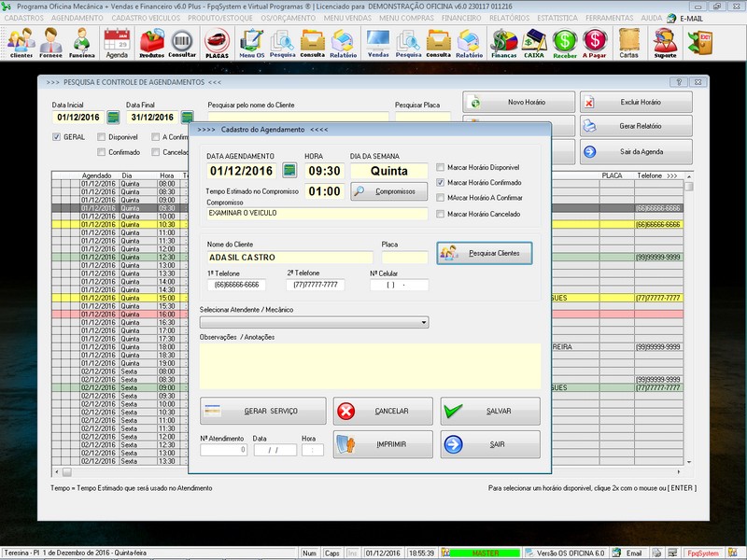
Task: Open the CAIXA cash icon
Action: 534,43
